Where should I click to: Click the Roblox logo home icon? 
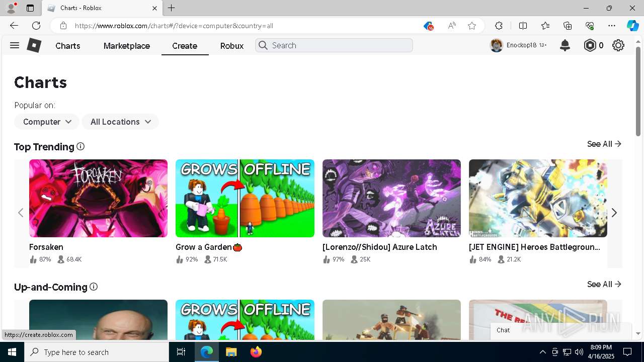(34, 45)
